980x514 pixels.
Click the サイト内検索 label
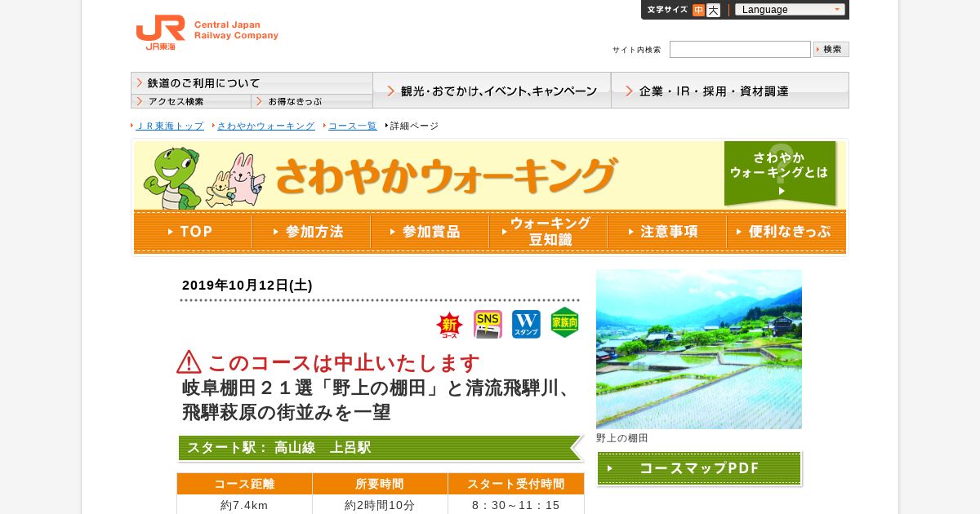pos(636,50)
